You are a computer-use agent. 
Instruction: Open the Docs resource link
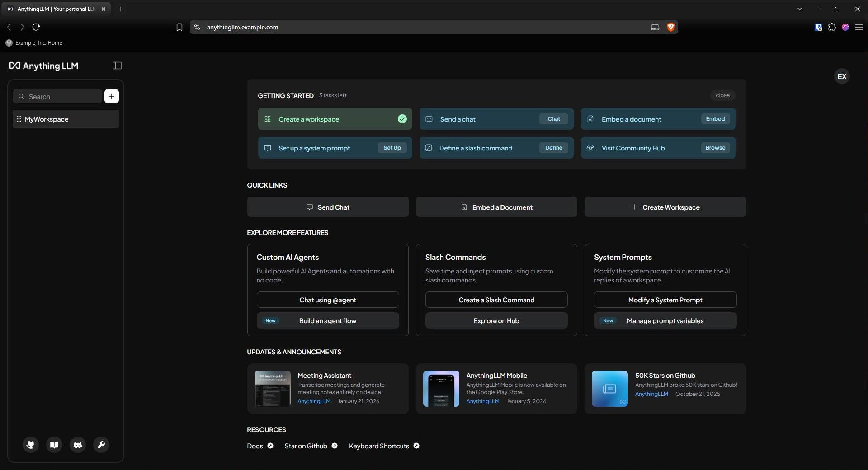click(260, 446)
